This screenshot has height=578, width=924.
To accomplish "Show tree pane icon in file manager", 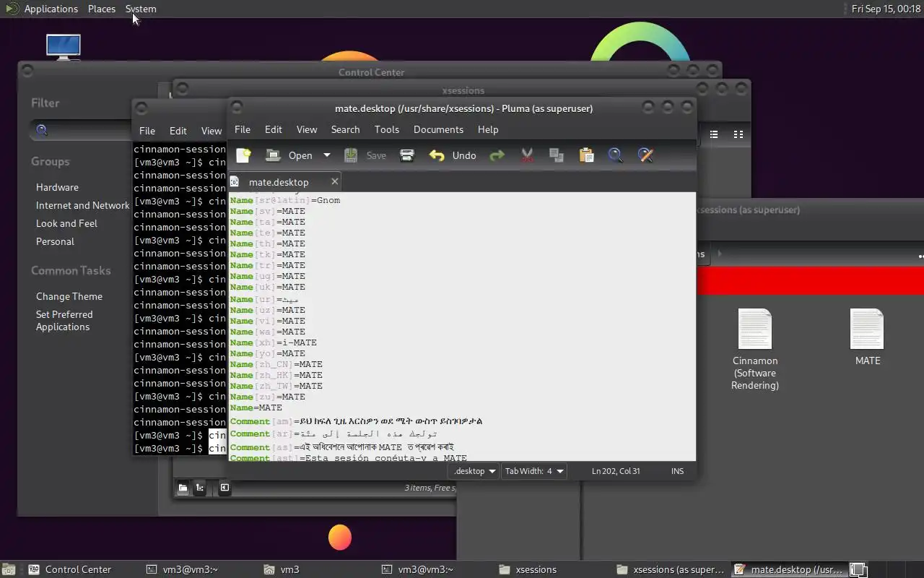I will point(200,488).
